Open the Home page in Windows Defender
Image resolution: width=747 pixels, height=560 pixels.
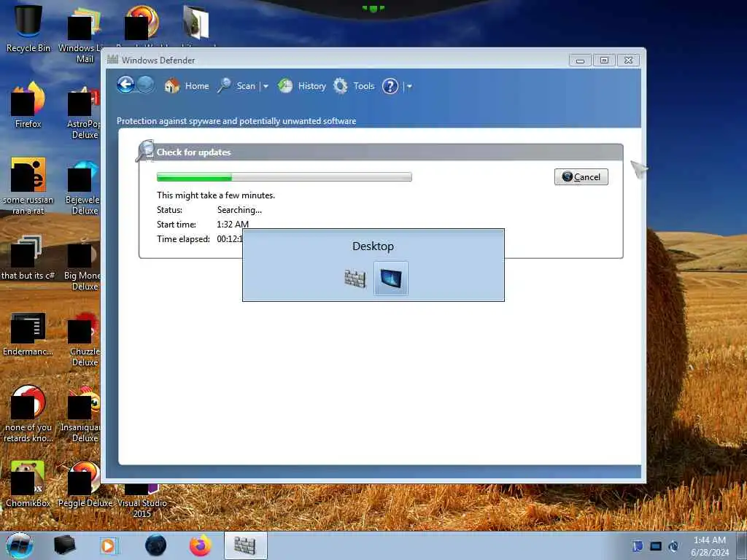point(187,86)
